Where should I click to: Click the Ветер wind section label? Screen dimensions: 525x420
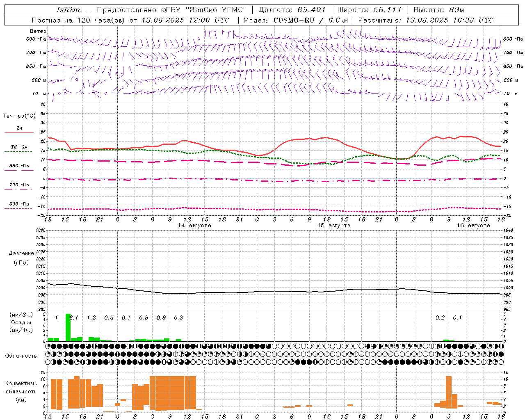38,31
